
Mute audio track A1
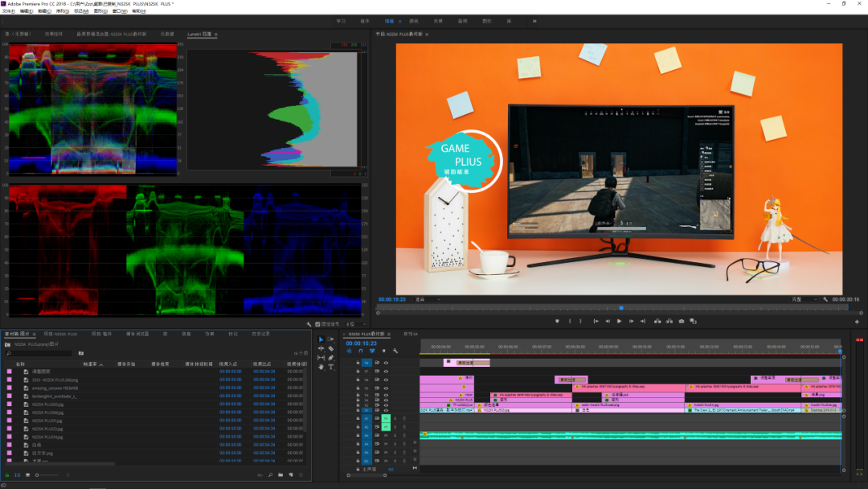pos(386,418)
